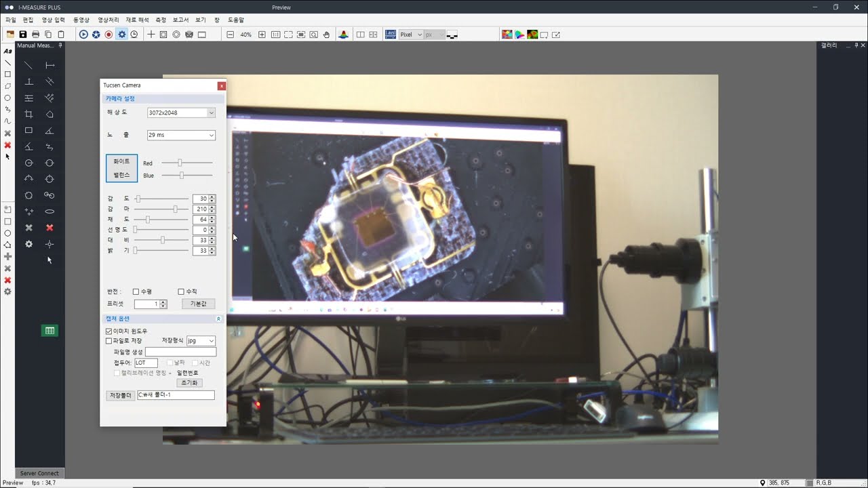Screen dimensions: 868x488
Task: Click the green spreadsheet table icon
Action: point(50,331)
